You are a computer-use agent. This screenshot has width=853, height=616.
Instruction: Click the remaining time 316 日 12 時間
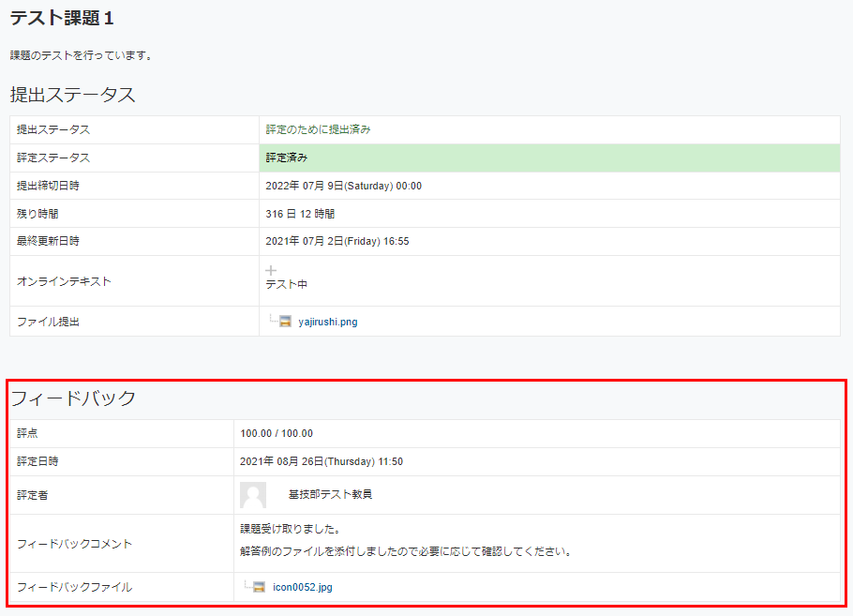(300, 214)
